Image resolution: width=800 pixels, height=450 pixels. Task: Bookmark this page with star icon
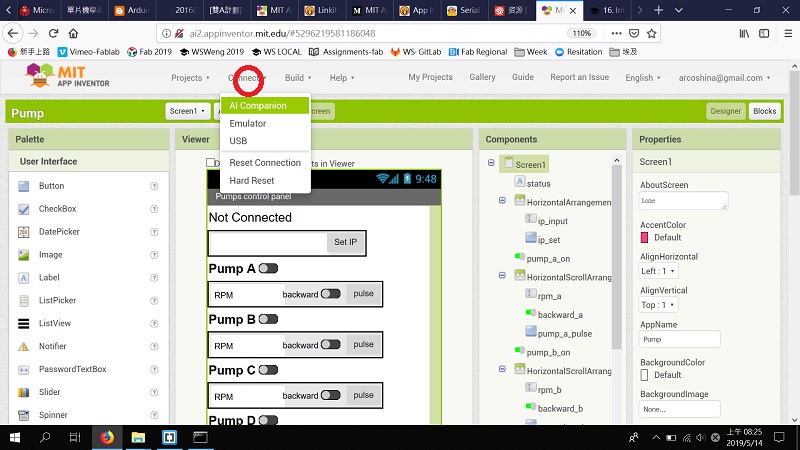(x=652, y=33)
